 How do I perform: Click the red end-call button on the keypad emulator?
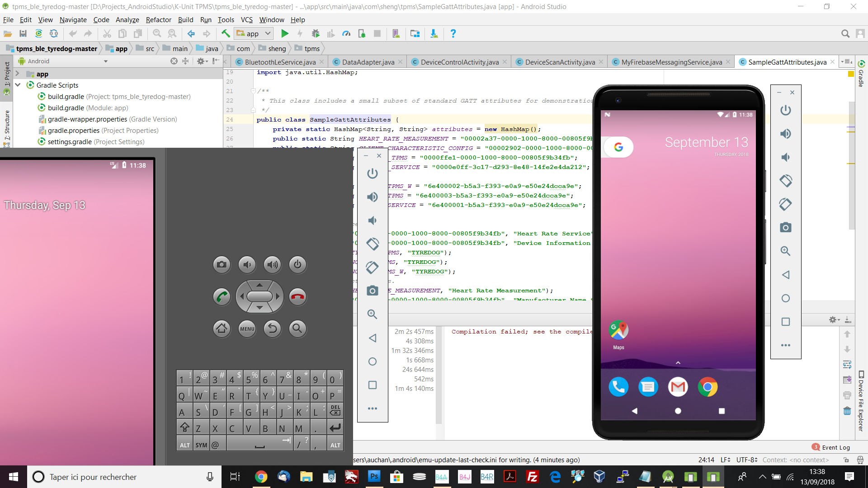click(297, 297)
